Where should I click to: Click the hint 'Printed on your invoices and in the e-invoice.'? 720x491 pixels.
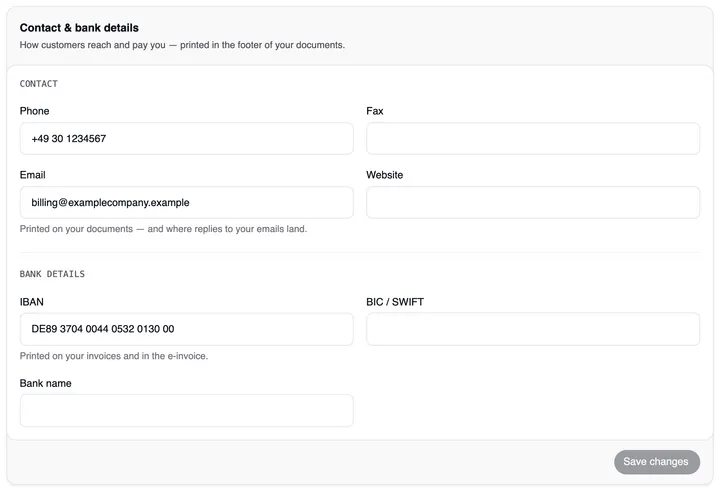(114, 356)
